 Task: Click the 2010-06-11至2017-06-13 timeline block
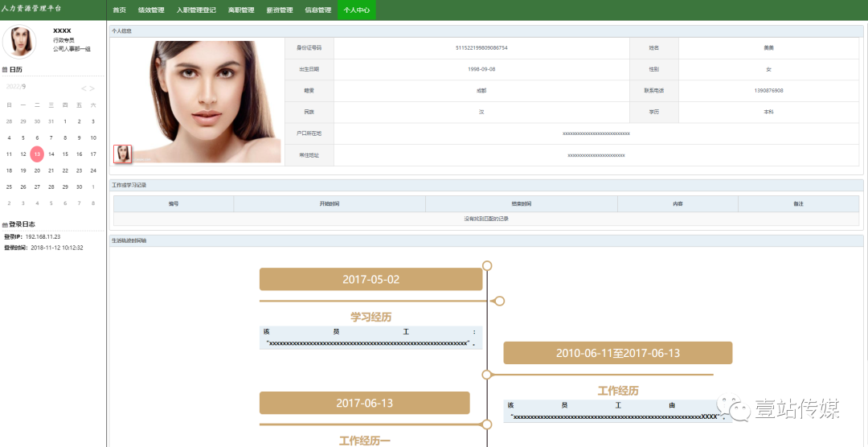click(x=617, y=353)
